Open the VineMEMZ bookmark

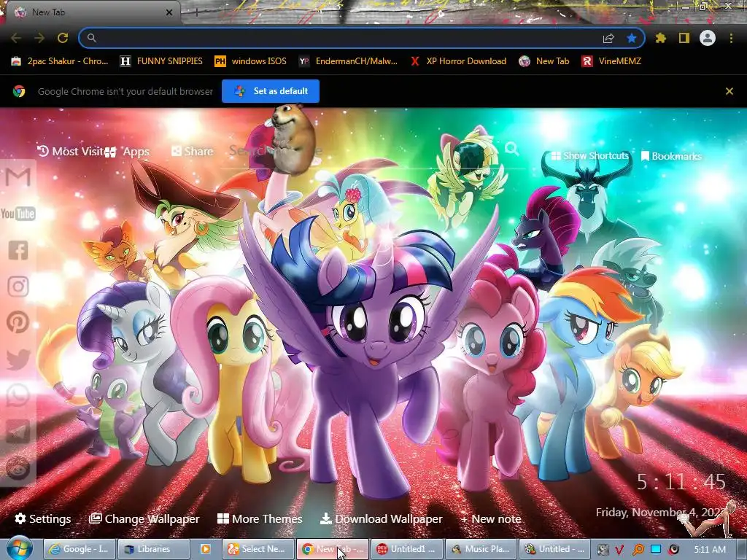click(611, 61)
